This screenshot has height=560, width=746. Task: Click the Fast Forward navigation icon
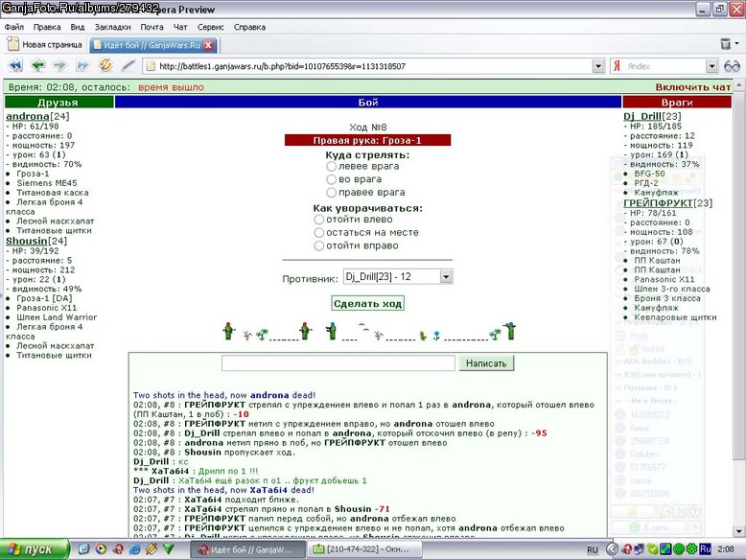tap(82, 65)
